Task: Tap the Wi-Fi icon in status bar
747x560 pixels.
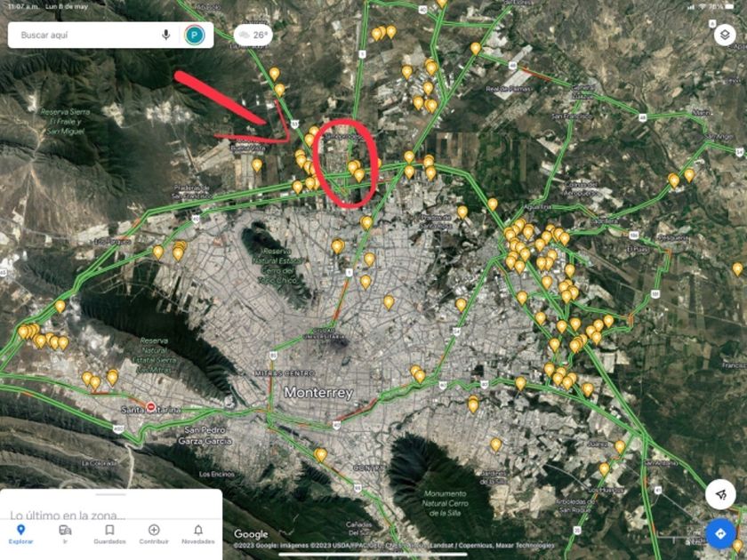Action: (702, 7)
